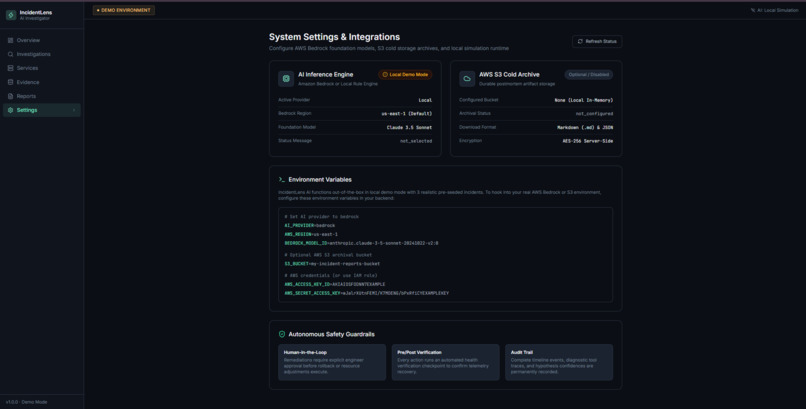Viewport: 806px width, 409px height.
Task: Click the Human-in-the-Loop guardrail card
Action: tap(332, 362)
